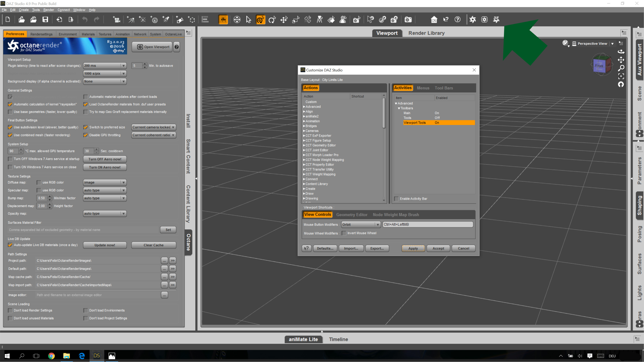Image resolution: width=644 pixels, height=362 pixels.
Task: Open the Plugin latency 200 ms dropdown
Action: pos(104,66)
